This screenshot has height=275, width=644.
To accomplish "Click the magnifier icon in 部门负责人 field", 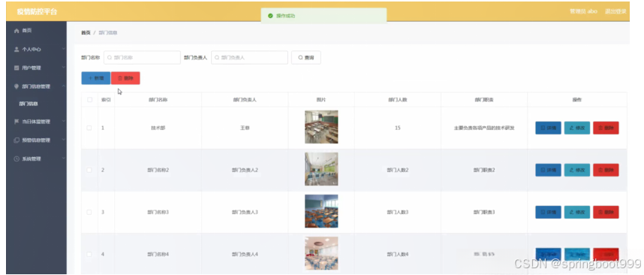I will (x=217, y=58).
